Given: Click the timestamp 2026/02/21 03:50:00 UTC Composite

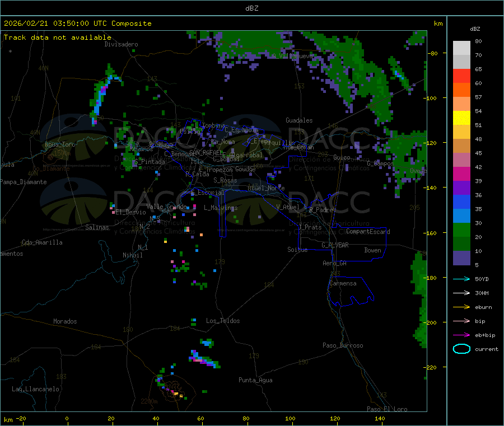Looking at the screenshot, I should coord(77,24).
